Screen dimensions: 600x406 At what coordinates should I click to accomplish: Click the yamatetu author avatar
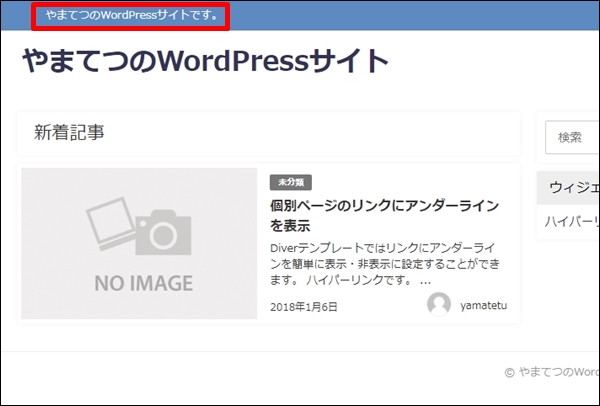tap(439, 305)
